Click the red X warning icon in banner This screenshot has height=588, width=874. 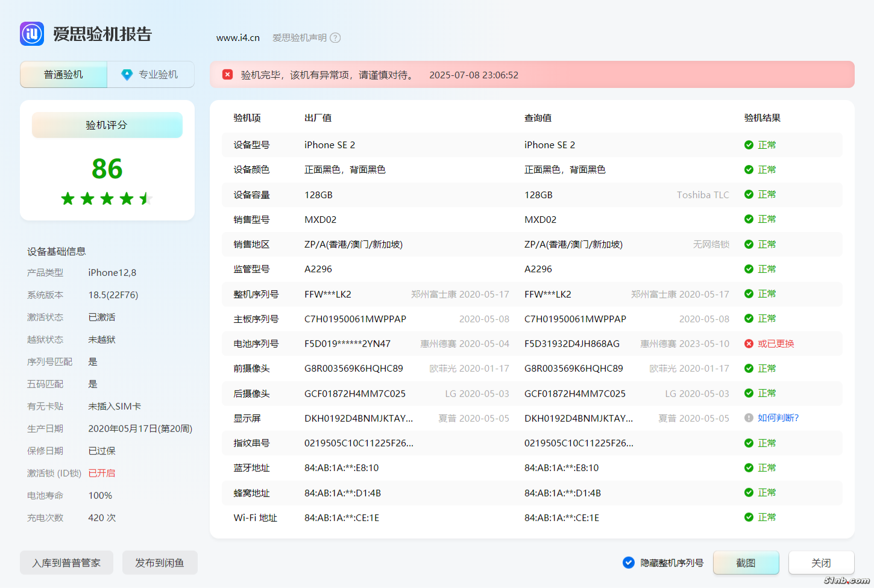227,75
